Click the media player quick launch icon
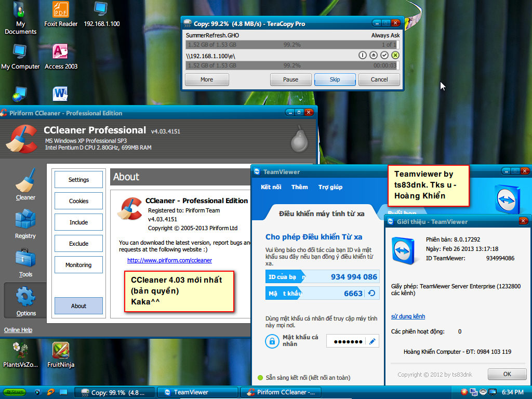Screen dimensions: 532x399 click(37, 392)
